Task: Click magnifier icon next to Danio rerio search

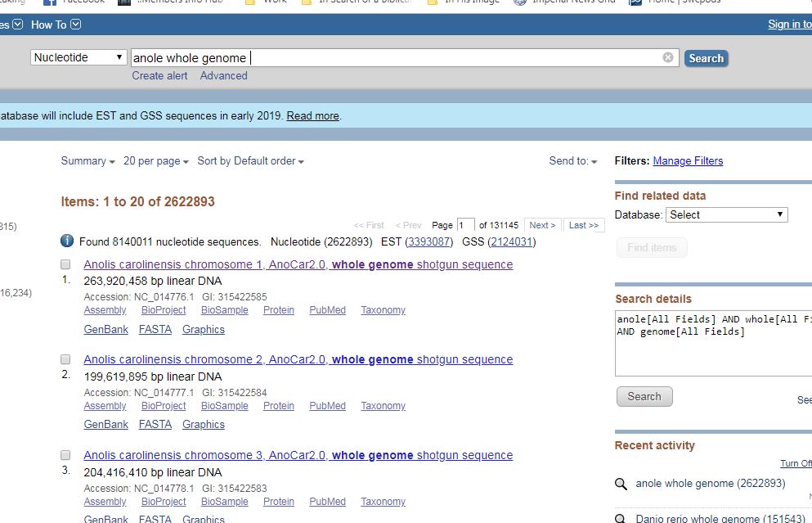Action: tap(621, 519)
